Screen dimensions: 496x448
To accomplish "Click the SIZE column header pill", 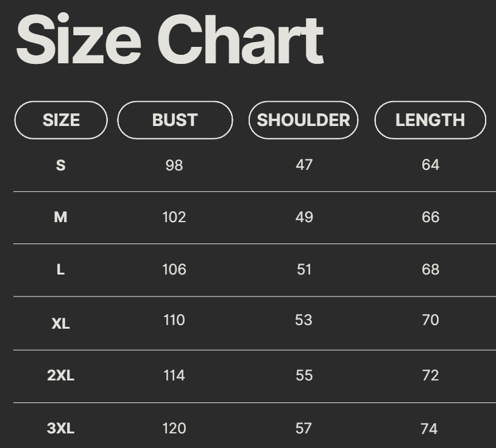I will point(61,120).
